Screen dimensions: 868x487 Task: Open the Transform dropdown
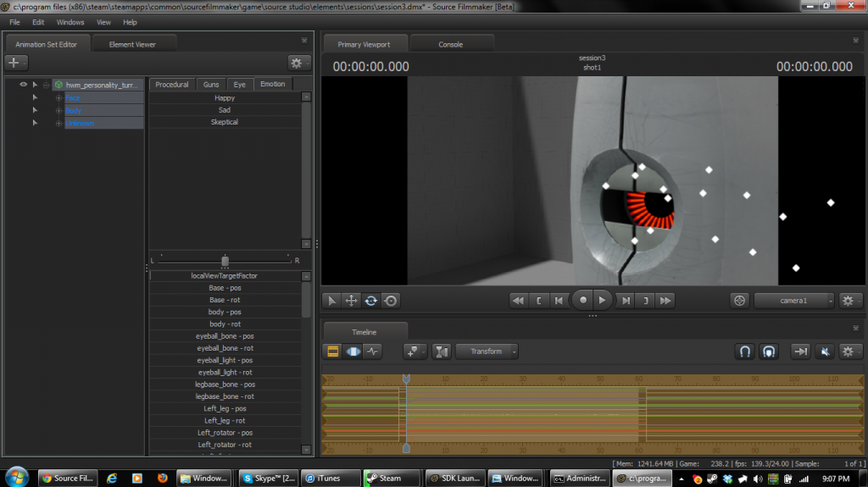pos(487,351)
